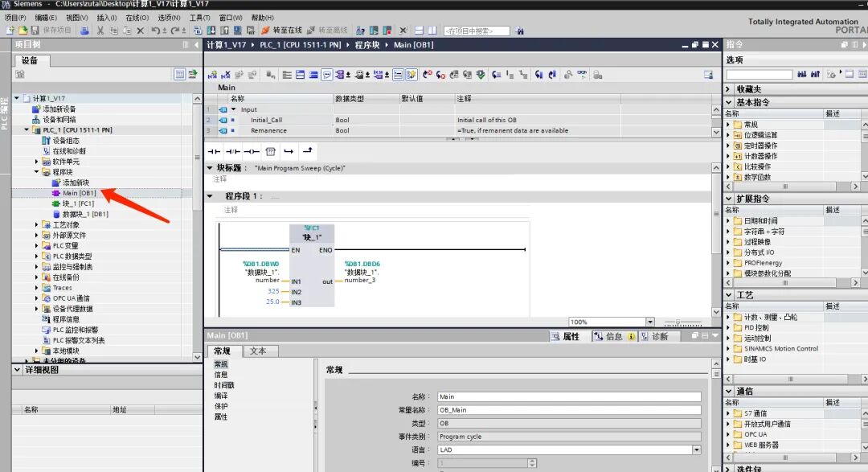868x472 pixels.
Task: Insert a normally open contact
Action: tap(214, 151)
